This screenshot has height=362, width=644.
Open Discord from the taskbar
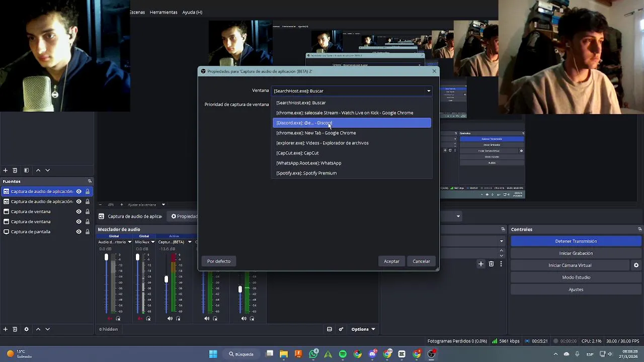coord(372,354)
